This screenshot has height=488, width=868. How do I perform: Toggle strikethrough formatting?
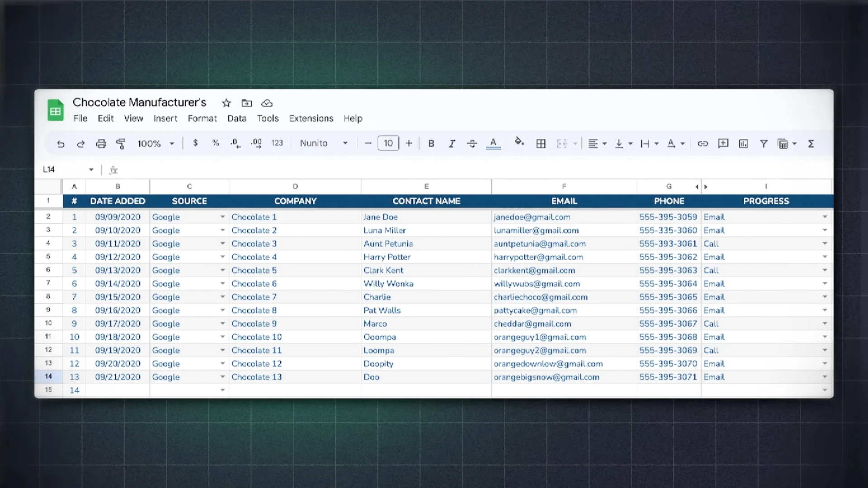pos(472,144)
